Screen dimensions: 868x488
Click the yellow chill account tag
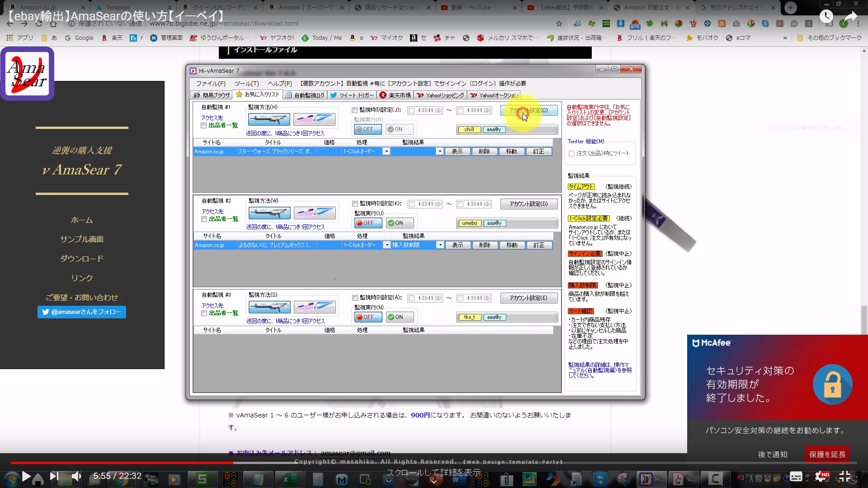tap(469, 130)
